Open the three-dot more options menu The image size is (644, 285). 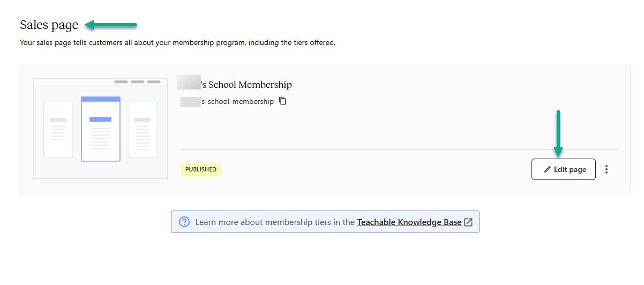pyautogui.click(x=606, y=169)
